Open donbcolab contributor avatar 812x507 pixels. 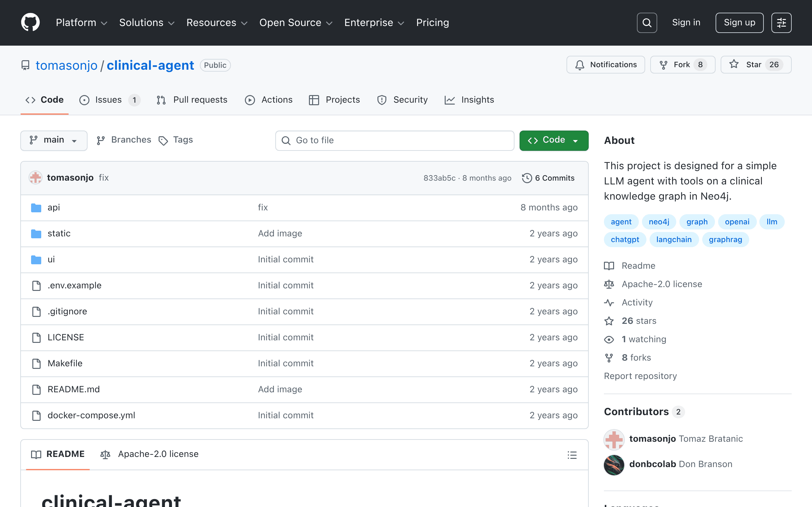[x=614, y=465]
